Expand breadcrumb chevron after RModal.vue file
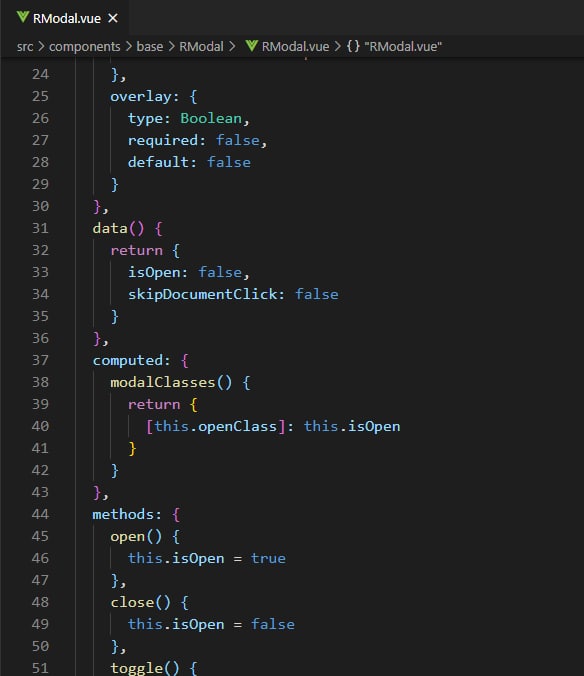The image size is (584, 676). click(337, 47)
